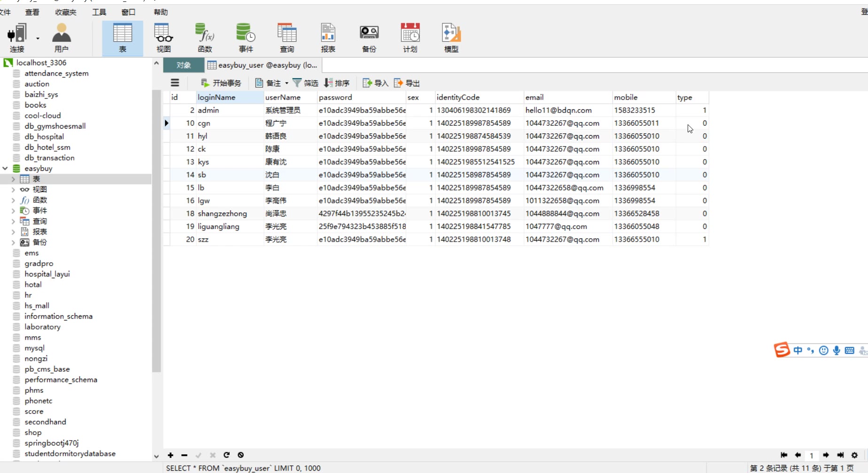The image size is (868, 473).
Task: Open the 模型 (Model) toolbar button
Action: pos(451,38)
